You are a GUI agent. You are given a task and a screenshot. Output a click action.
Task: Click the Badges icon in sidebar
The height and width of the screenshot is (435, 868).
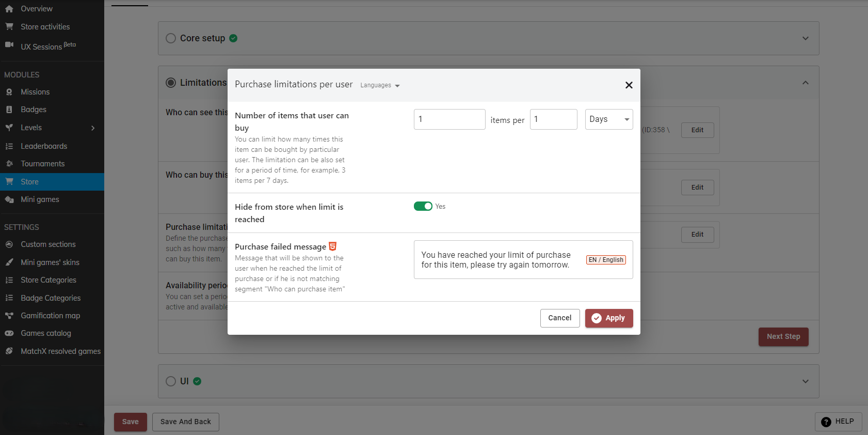(x=9, y=110)
